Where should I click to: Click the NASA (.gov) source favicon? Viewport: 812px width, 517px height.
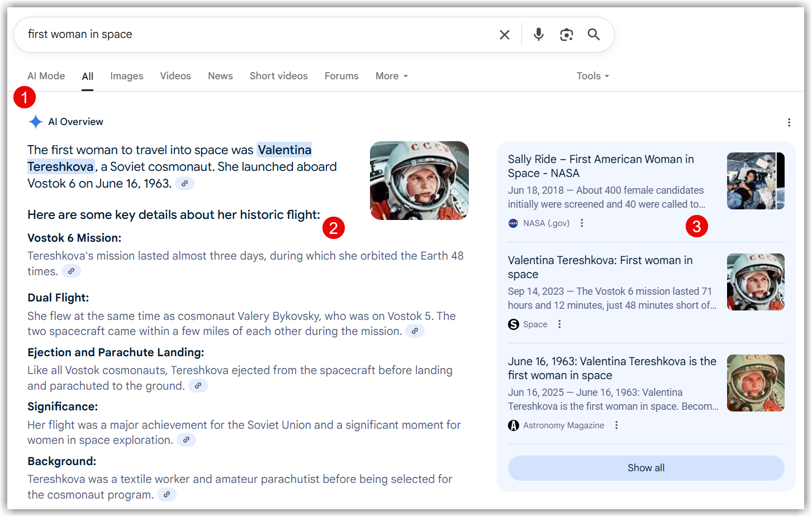tap(513, 223)
